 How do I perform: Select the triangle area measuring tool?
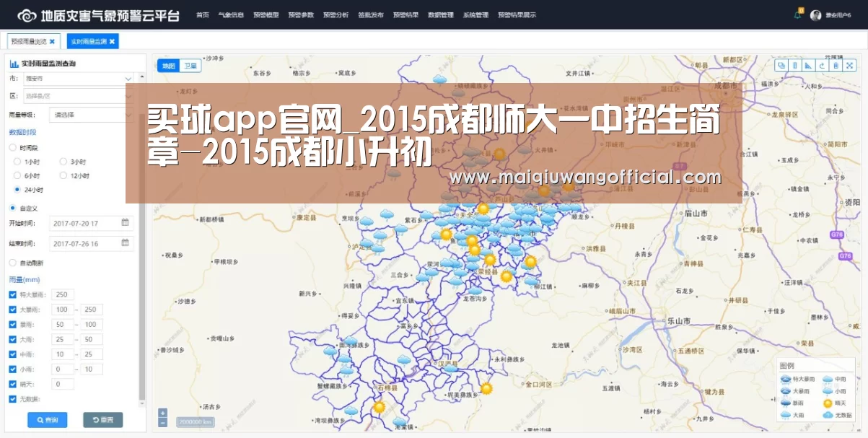tap(808, 66)
